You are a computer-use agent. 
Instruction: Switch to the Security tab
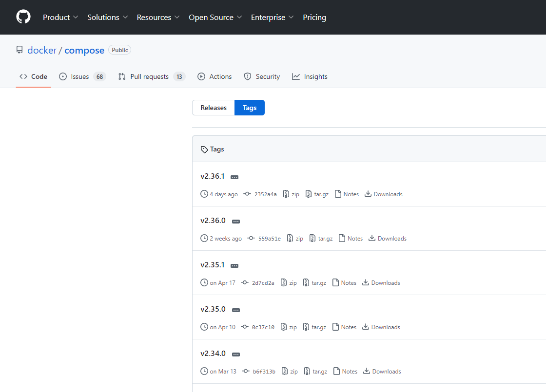[x=262, y=76]
